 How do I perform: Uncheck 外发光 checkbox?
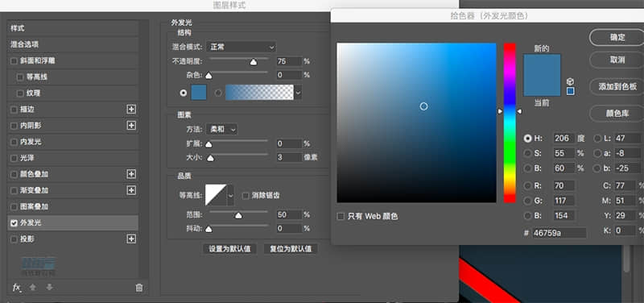click(14, 223)
